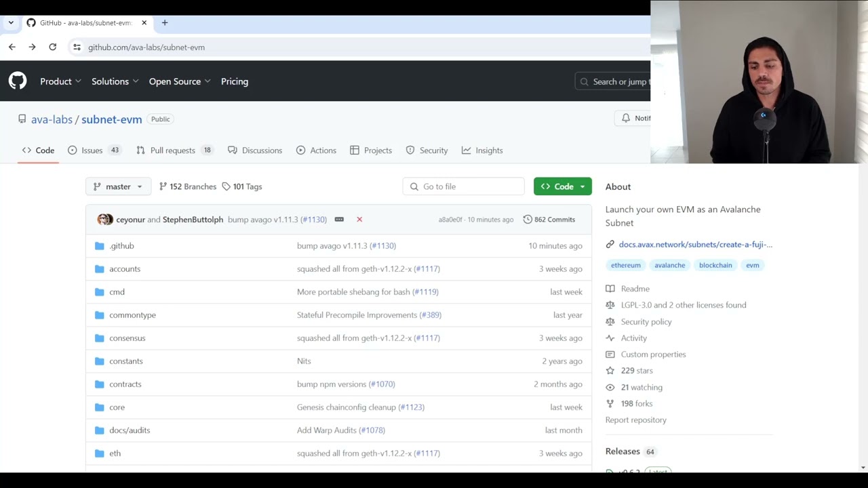The height and width of the screenshot is (488, 868).
Task: Switch to the Insights tab
Action: point(482,150)
